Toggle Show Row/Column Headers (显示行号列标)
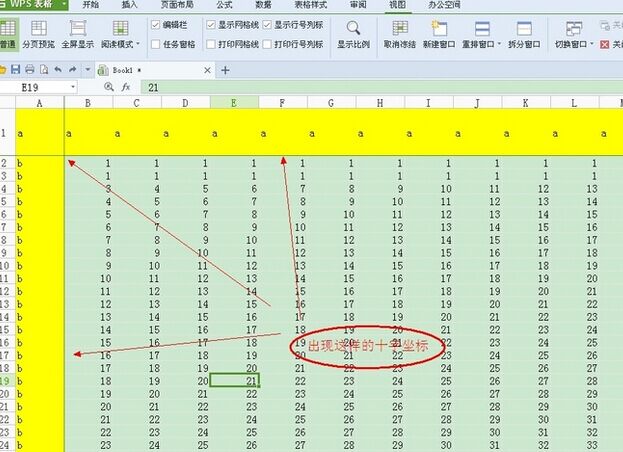The width and height of the screenshot is (623, 452). pyautogui.click(x=267, y=25)
